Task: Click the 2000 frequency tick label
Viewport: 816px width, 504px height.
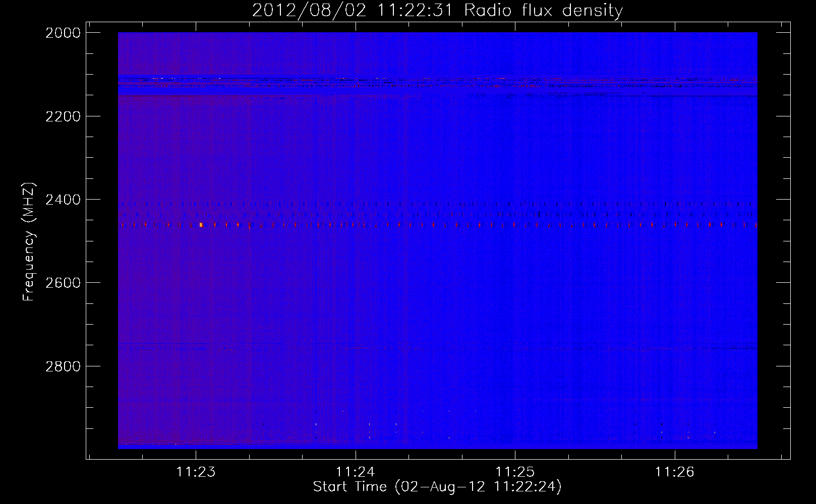Action: [x=63, y=33]
